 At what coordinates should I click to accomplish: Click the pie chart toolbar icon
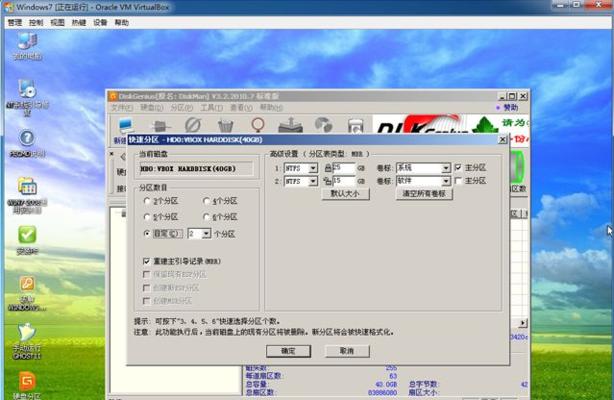click(x=323, y=125)
